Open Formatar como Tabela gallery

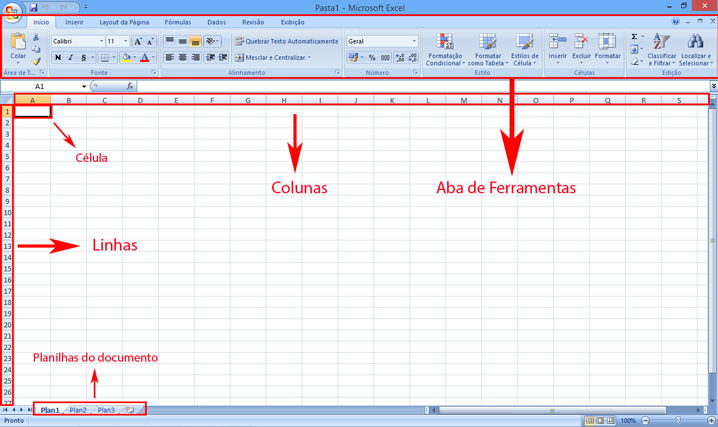(x=488, y=49)
